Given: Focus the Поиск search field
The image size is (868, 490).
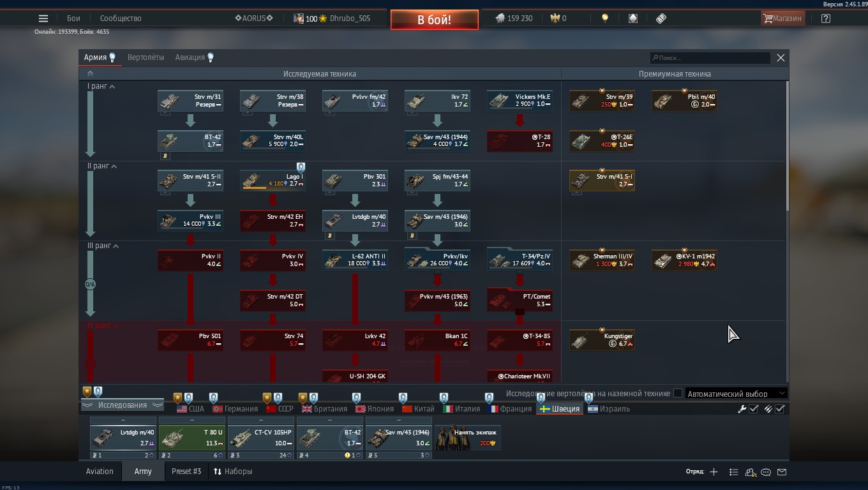Looking at the screenshot, I should click(x=710, y=58).
